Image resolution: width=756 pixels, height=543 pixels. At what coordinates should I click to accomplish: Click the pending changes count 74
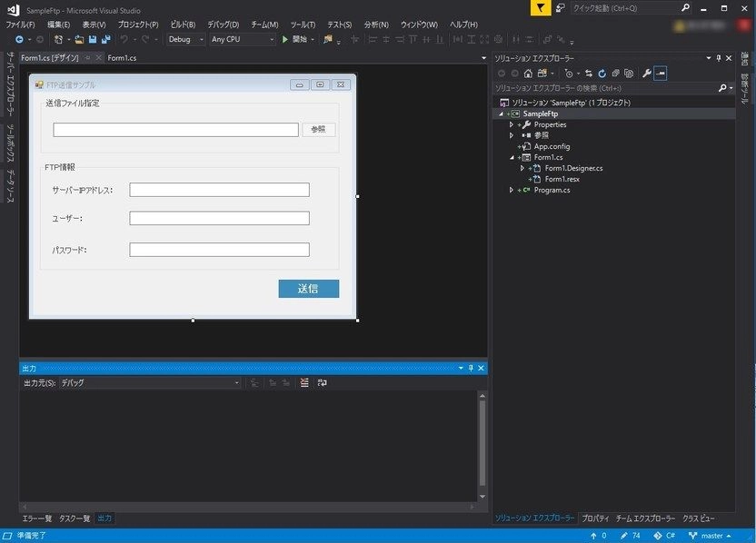click(x=631, y=536)
